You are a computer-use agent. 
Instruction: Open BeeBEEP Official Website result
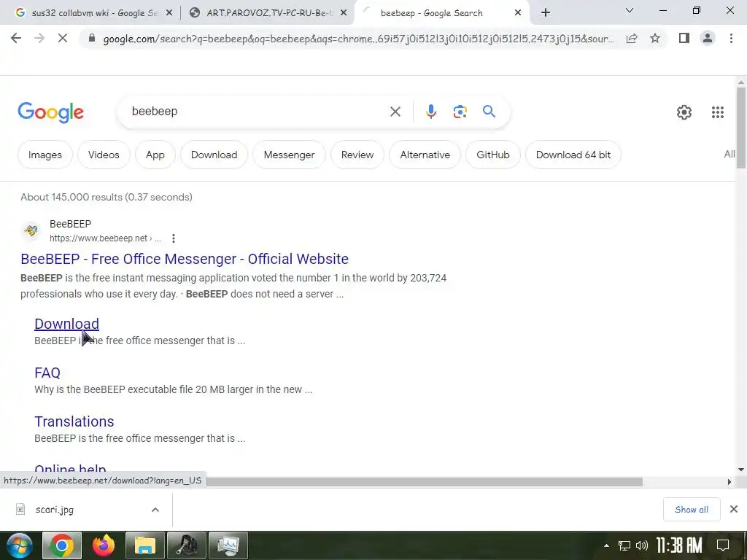pos(185,259)
